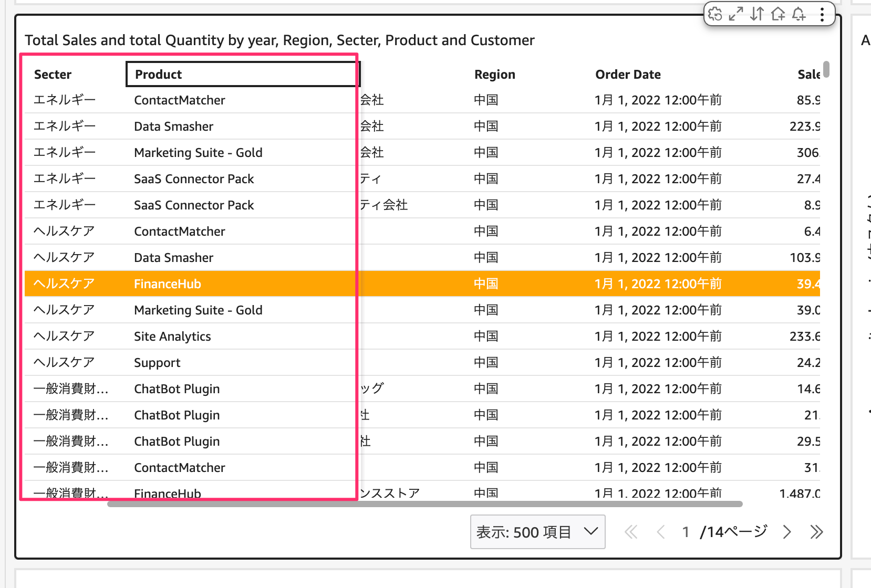This screenshot has height=588, width=871.
Task: Click the house-with-plus icon in toolbar
Action: point(778,14)
